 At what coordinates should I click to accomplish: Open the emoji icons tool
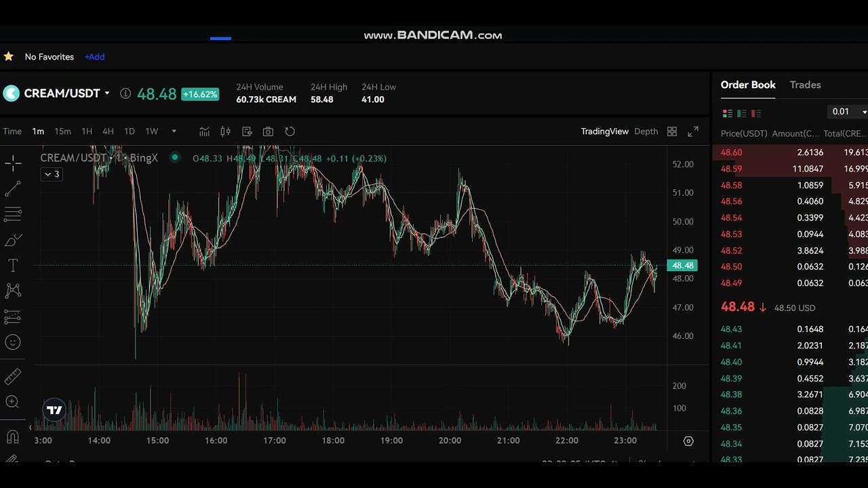coord(13,342)
